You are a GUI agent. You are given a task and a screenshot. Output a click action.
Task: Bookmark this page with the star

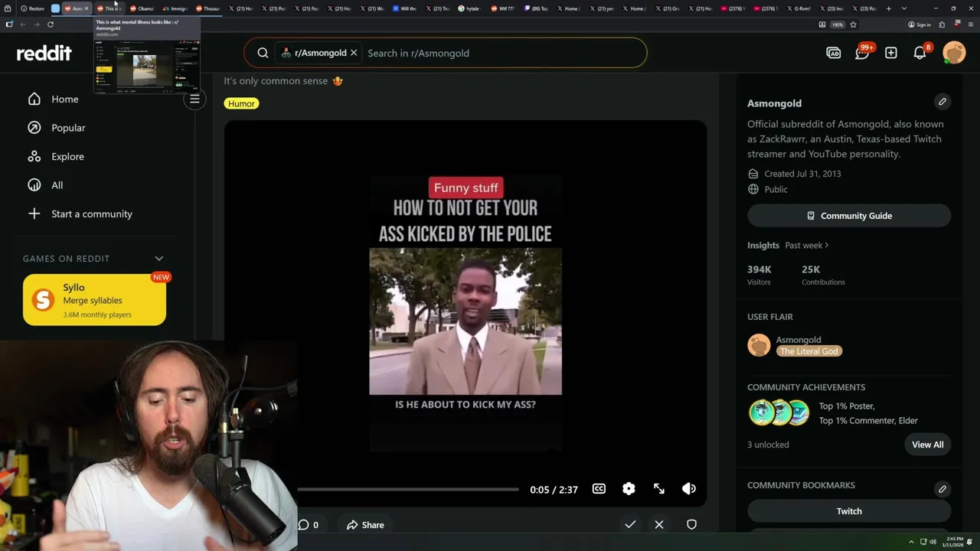[853, 24]
